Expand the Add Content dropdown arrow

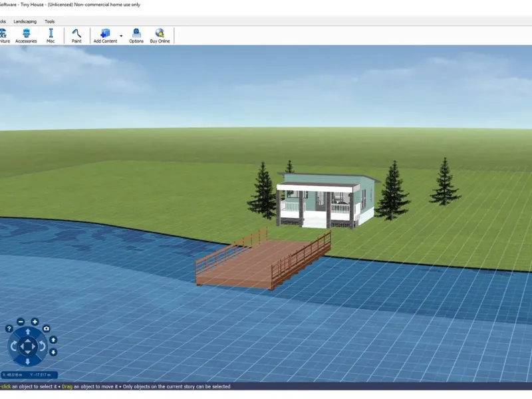[x=121, y=35]
